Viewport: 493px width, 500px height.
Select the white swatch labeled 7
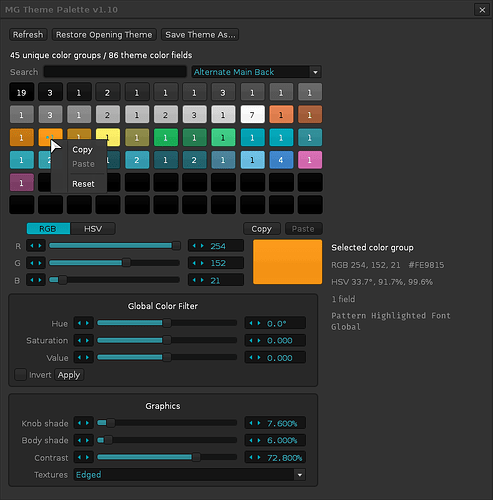pyautogui.click(x=252, y=115)
